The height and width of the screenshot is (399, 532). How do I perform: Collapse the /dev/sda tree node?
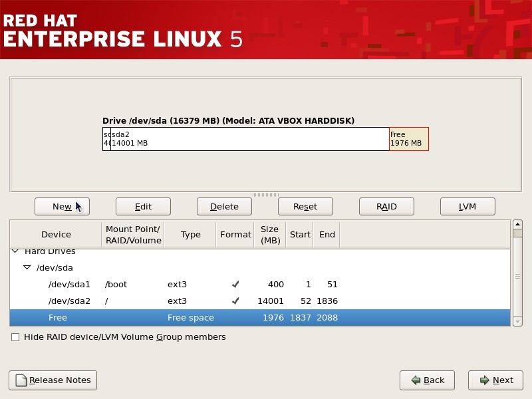(x=27, y=268)
